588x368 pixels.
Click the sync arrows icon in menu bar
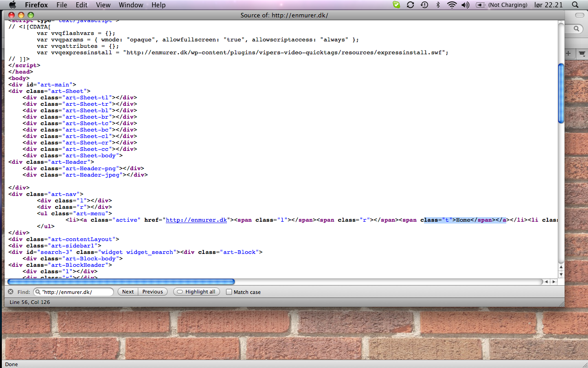(x=410, y=5)
